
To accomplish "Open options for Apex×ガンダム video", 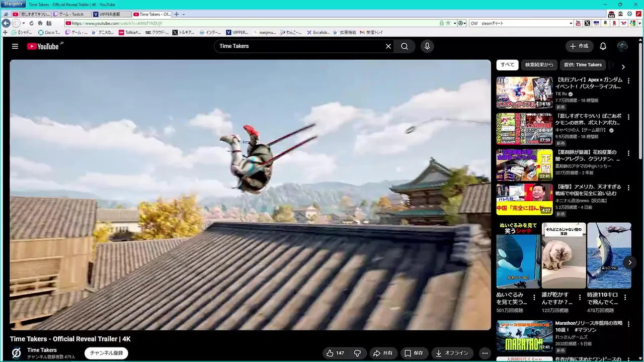I will 628,80.
